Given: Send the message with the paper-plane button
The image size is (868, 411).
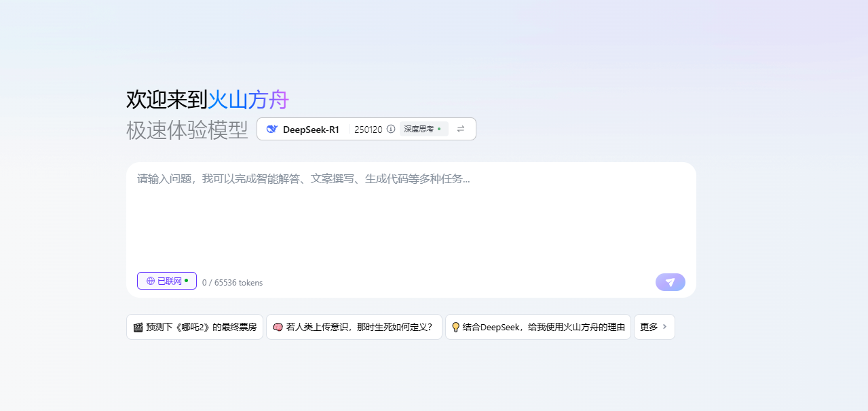Looking at the screenshot, I should (x=671, y=282).
